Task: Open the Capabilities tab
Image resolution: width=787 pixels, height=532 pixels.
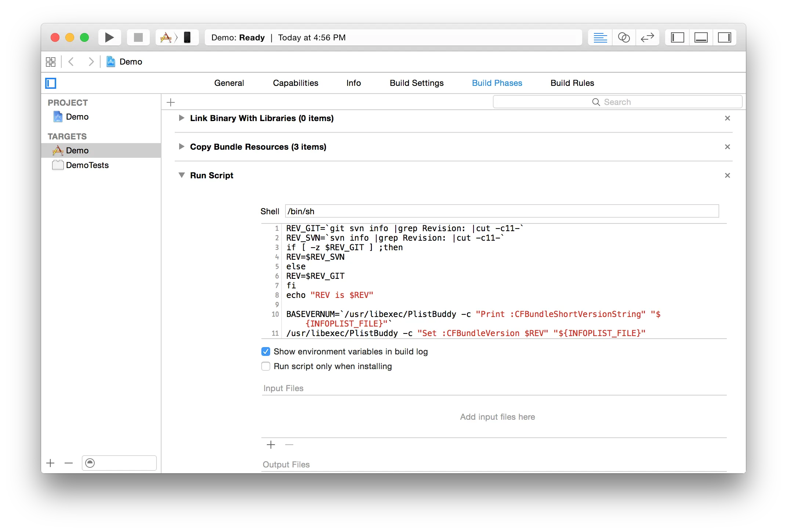Action: pos(295,83)
